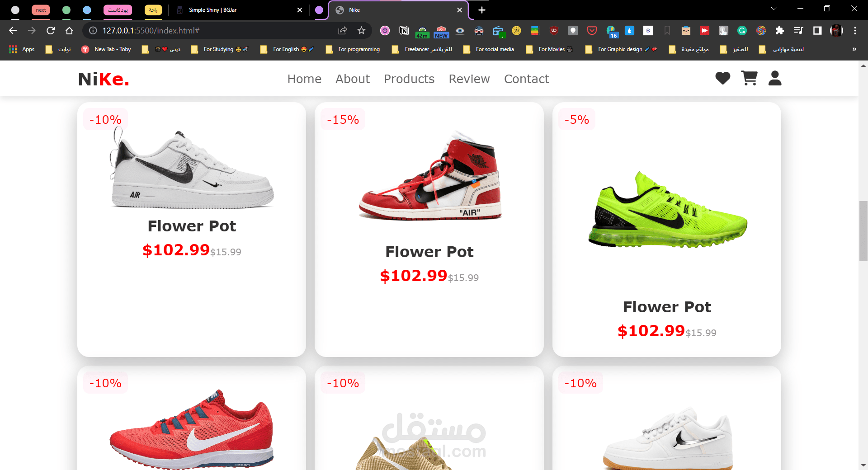868x470 pixels.
Task: Open the YouTube red extension icon
Action: (x=704, y=30)
